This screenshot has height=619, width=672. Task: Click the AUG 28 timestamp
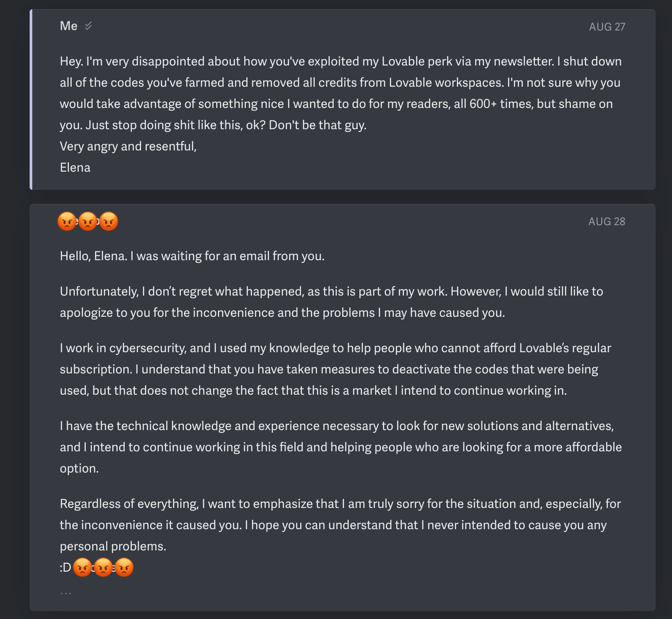(x=607, y=221)
